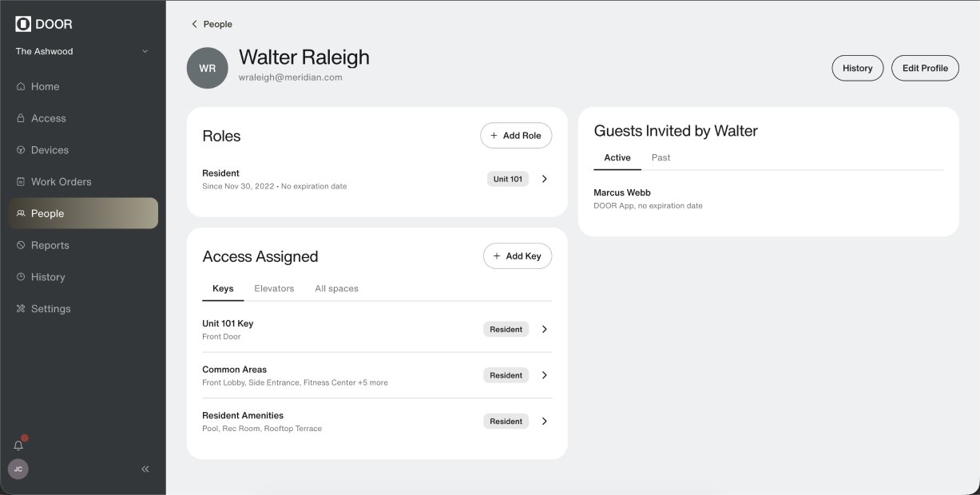Open the Reports page

coord(83,245)
